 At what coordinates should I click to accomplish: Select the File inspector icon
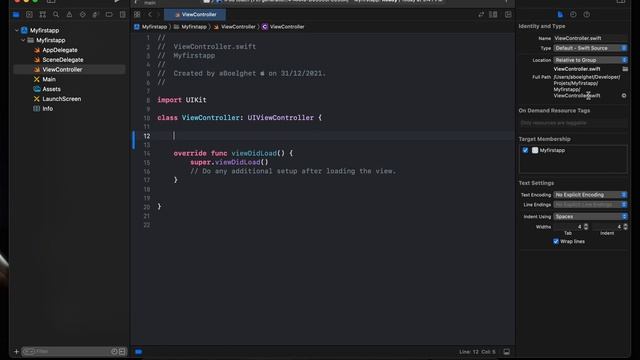tap(560, 15)
